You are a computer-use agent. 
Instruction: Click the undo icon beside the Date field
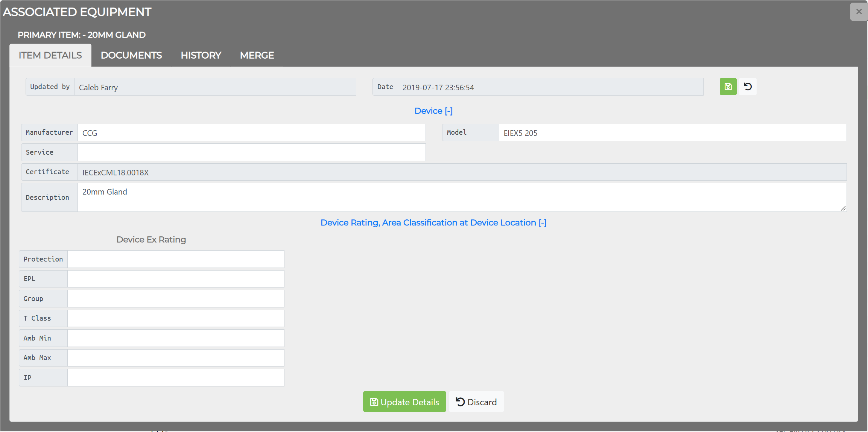coord(748,87)
